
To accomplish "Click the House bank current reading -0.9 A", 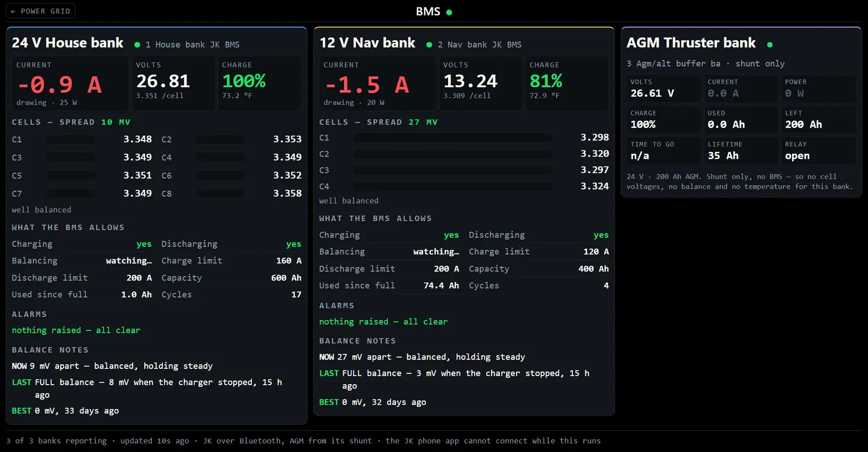I will point(60,85).
